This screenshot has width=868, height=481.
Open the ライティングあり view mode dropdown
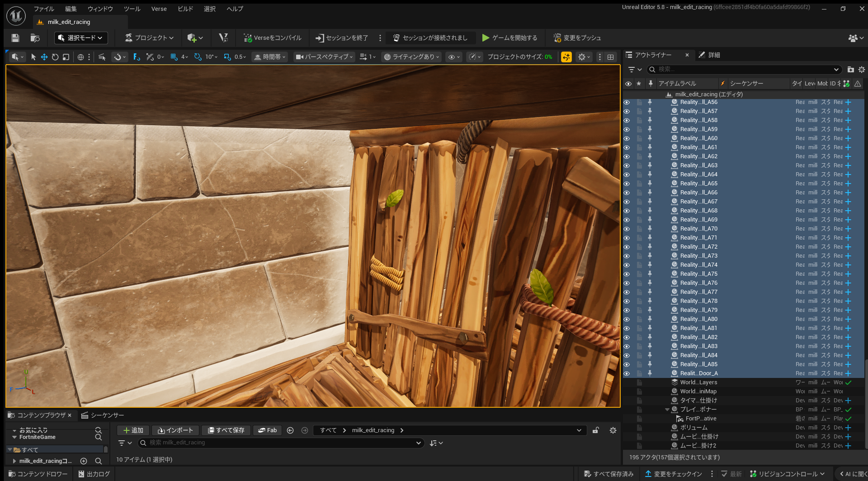coord(411,57)
